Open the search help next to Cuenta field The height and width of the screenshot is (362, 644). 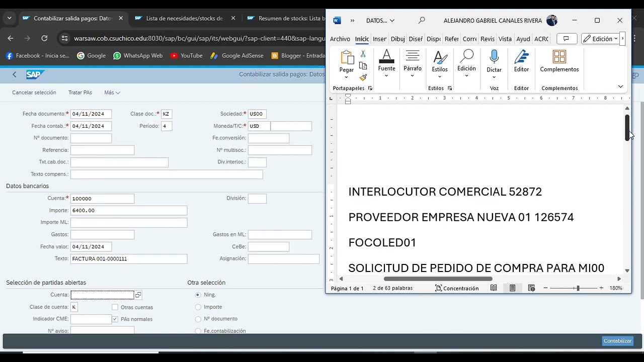138,295
